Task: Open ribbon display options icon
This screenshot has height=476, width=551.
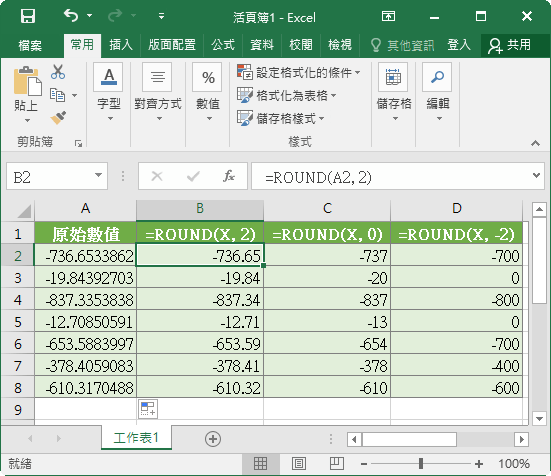Action: pyautogui.click(x=388, y=16)
